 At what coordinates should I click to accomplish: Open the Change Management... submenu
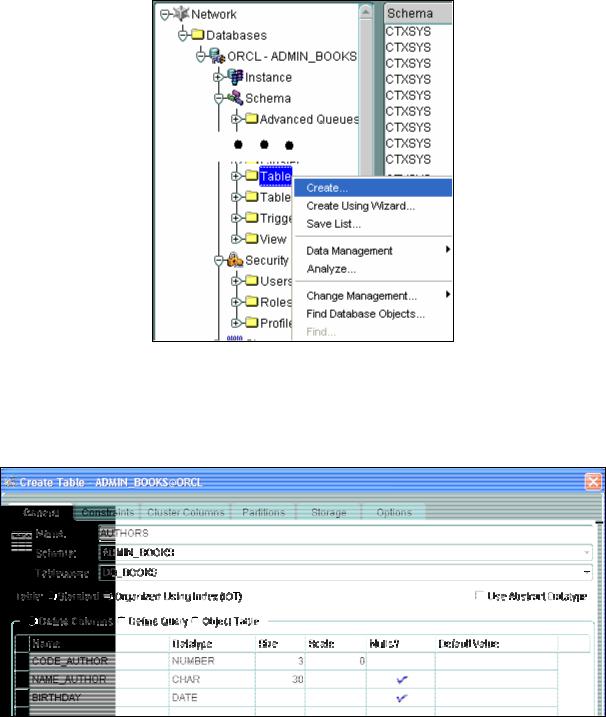pyautogui.click(x=373, y=296)
